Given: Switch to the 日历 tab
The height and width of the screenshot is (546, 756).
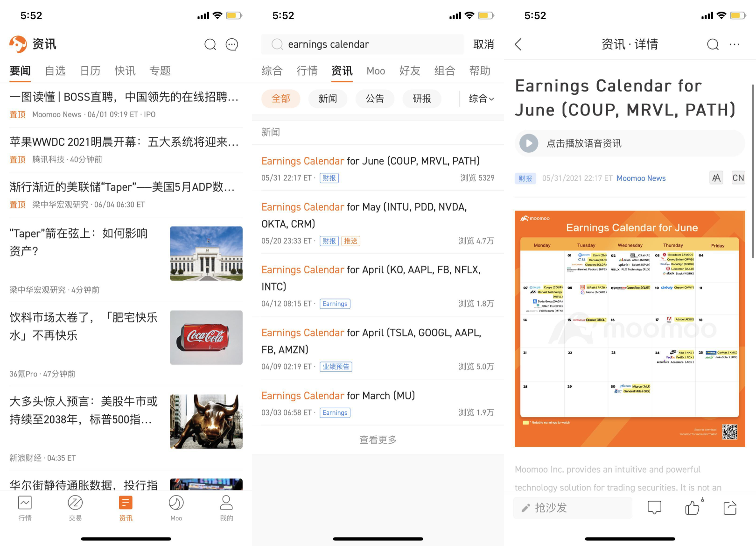Looking at the screenshot, I should pyautogui.click(x=90, y=71).
